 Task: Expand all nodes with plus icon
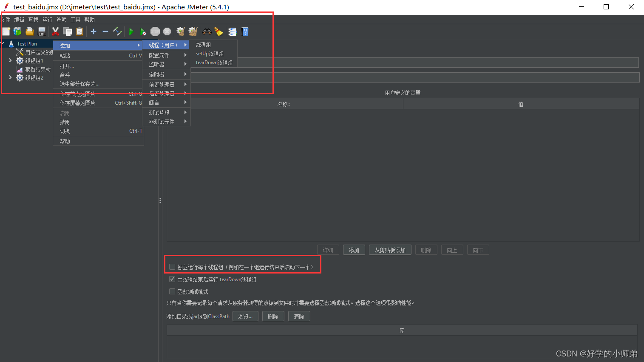94,31
